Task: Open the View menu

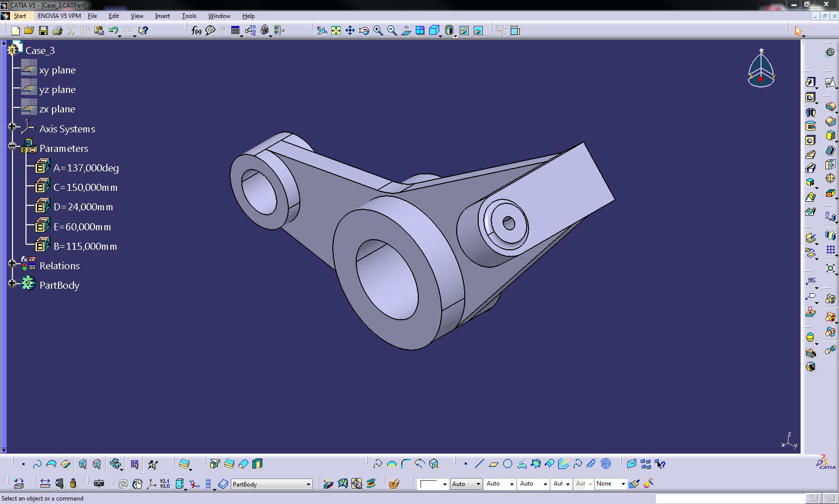Action: 137,16
